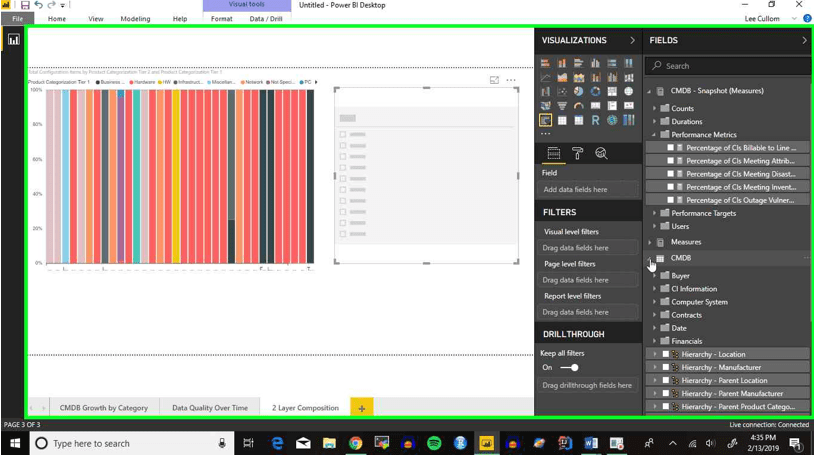
Task: Expand the Performance Targets folder
Action: pos(654,213)
